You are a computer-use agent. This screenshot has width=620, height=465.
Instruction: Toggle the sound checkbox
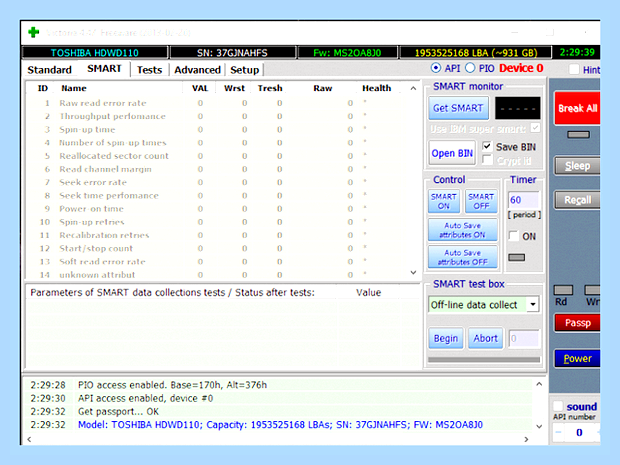[558, 406]
